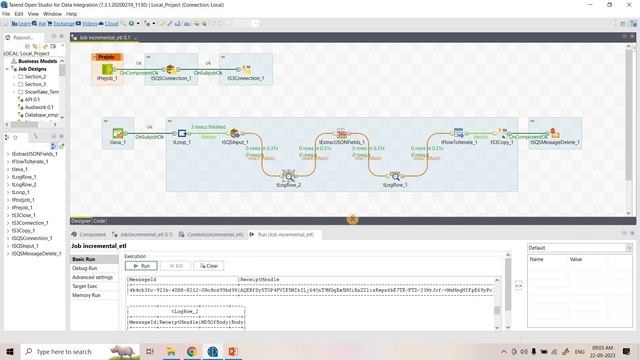Collapse the tS3Connection_1 subjob box
Screen dimensions: 640x360
pyautogui.click(x=223, y=57)
